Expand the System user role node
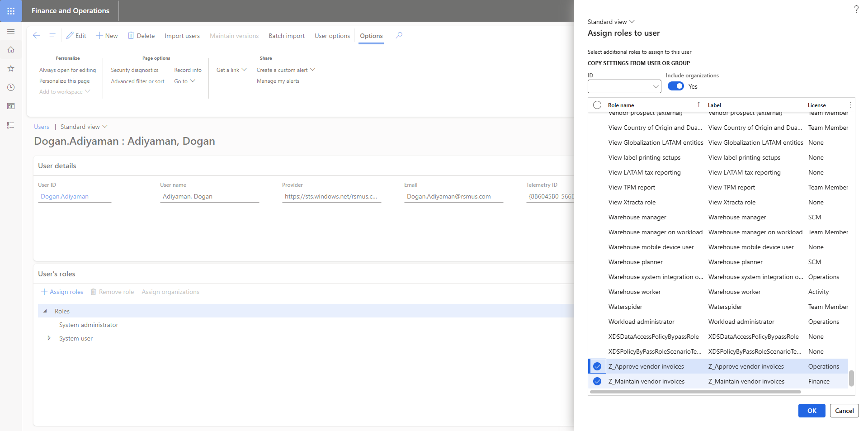Screen dimensions: 868x431 pos(49,338)
